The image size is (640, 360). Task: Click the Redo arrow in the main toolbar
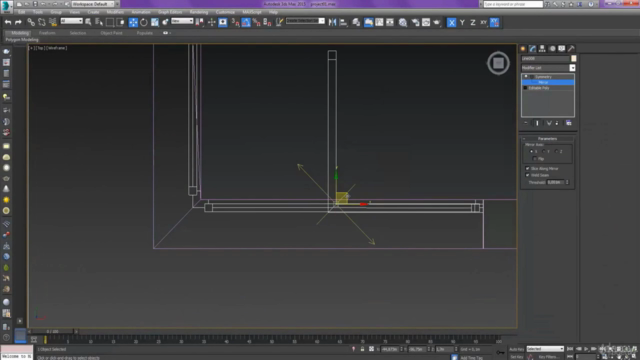click(x=18, y=22)
